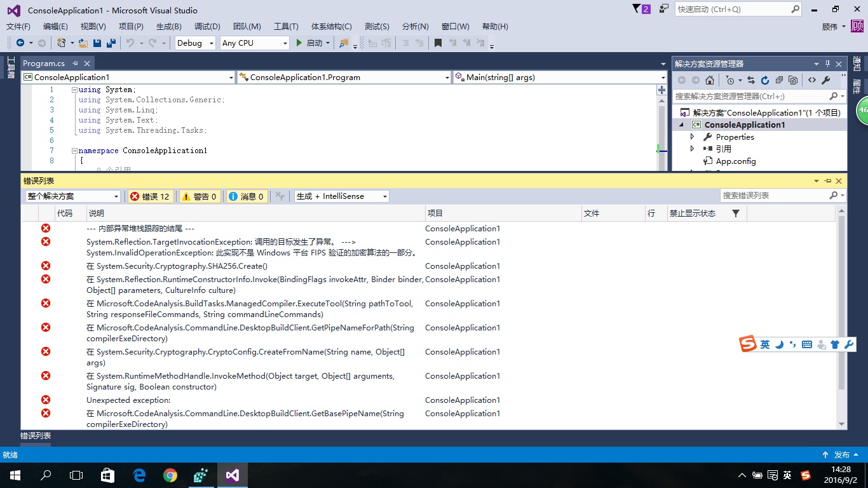Screen dimensions: 868x488
Task: Click the clear-filters icon in error list
Action: pyautogui.click(x=280, y=196)
